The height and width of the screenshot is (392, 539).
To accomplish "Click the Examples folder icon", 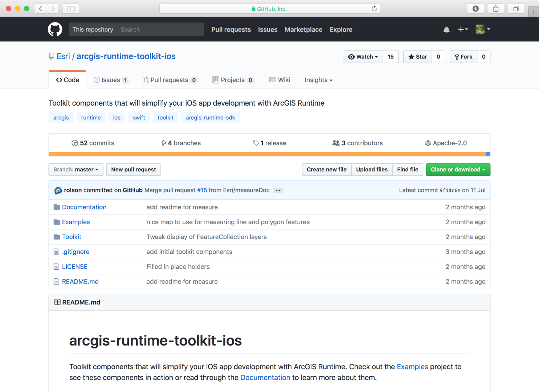I will tap(57, 222).
